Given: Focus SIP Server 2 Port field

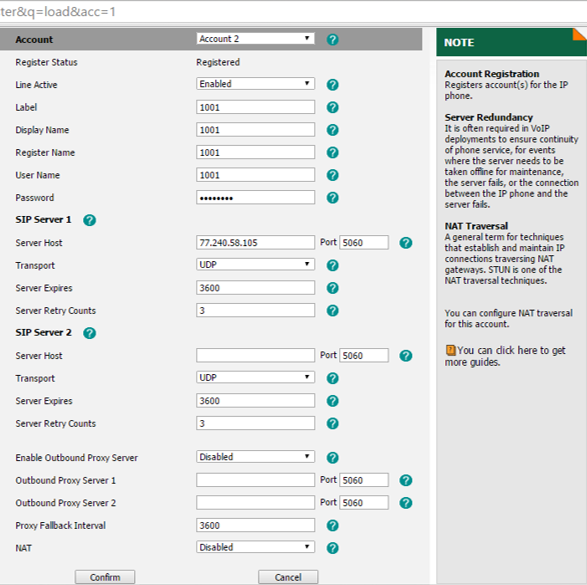Looking at the screenshot, I should coord(364,355).
